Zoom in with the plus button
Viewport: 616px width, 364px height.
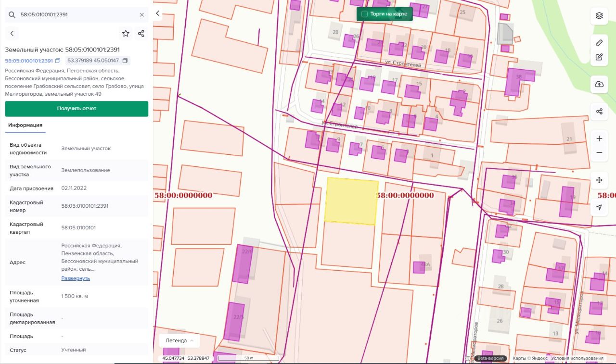click(599, 138)
